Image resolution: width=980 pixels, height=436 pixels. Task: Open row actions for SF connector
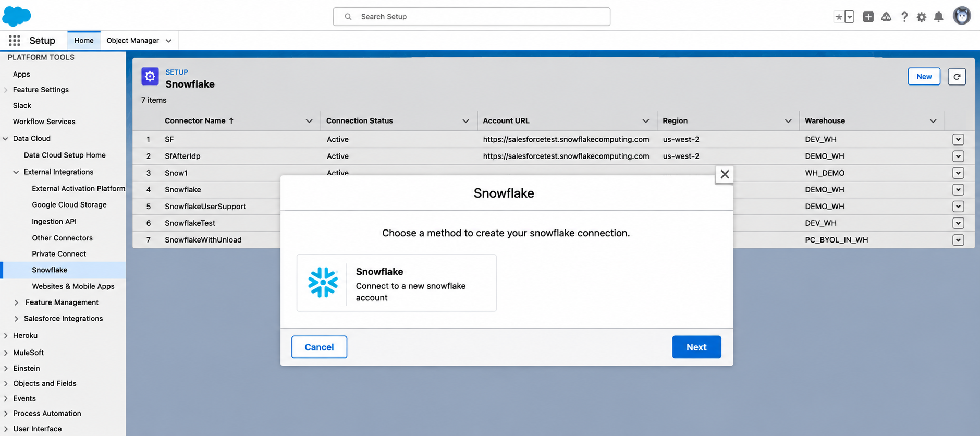(958, 139)
